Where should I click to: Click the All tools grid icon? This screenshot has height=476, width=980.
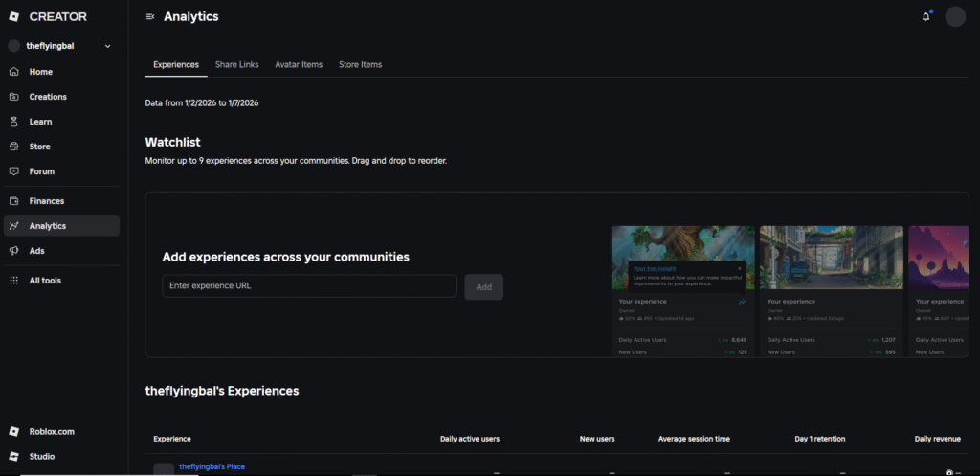coord(13,281)
